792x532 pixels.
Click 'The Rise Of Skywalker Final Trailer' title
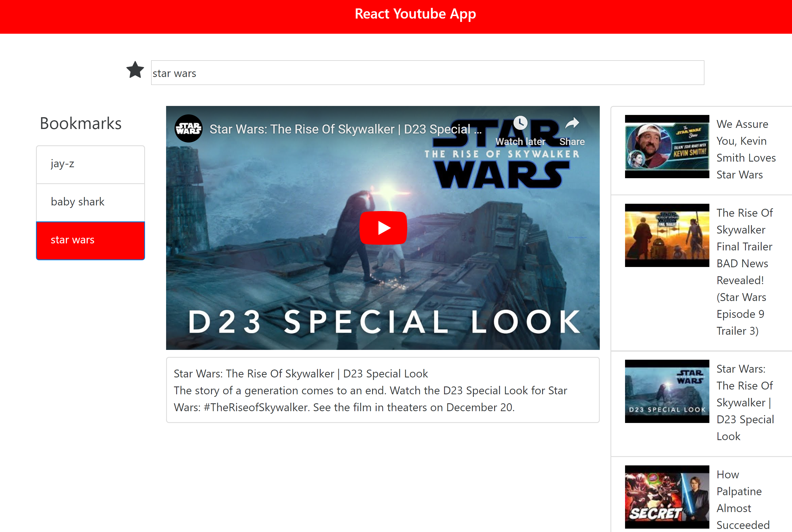[744, 271]
